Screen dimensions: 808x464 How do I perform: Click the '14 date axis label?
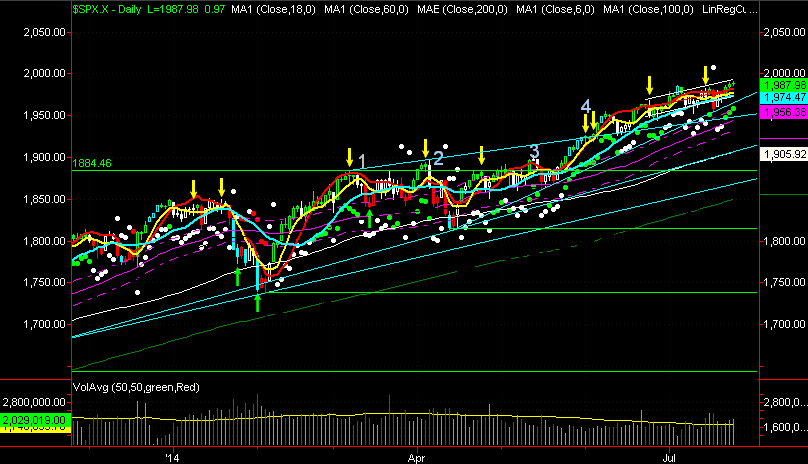[172, 458]
